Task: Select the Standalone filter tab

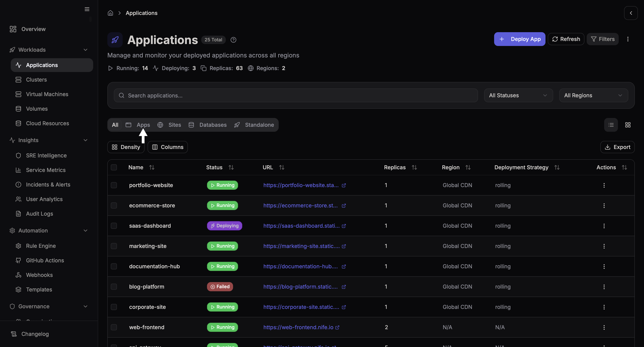Action: pyautogui.click(x=259, y=125)
